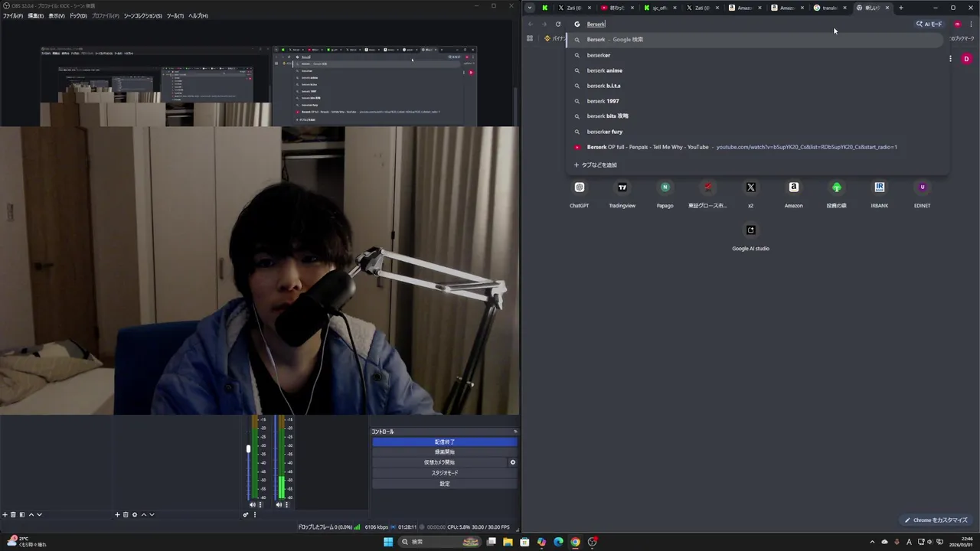Reload the Chrome page
The width and height of the screenshot is (980, 551).
click(x=558, y=24)
